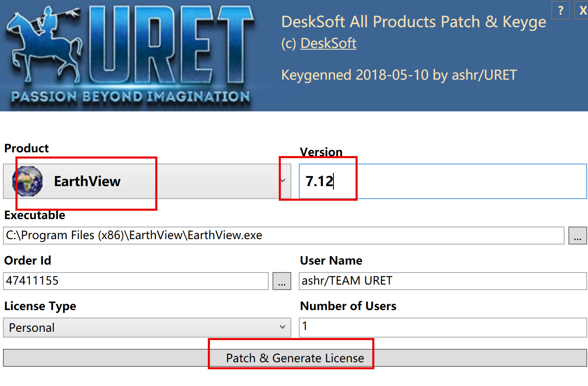Viewport: 588px width, 386px height.
Task: Click the PASSION BEYOND IMAGINATION tagline
Action: (130, 97)
